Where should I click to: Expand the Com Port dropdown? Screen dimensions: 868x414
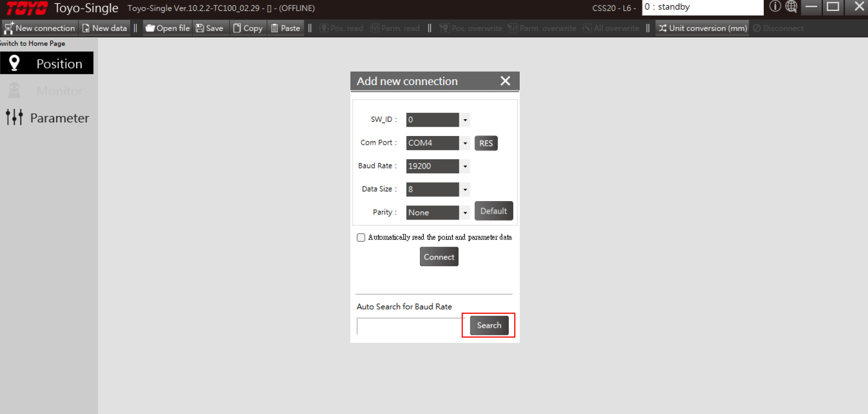[x=465, y=143]
